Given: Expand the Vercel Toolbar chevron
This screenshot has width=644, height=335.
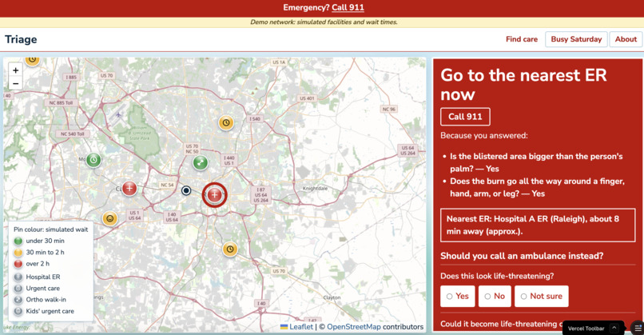Looking at the screenshot, I should [614, 328].
